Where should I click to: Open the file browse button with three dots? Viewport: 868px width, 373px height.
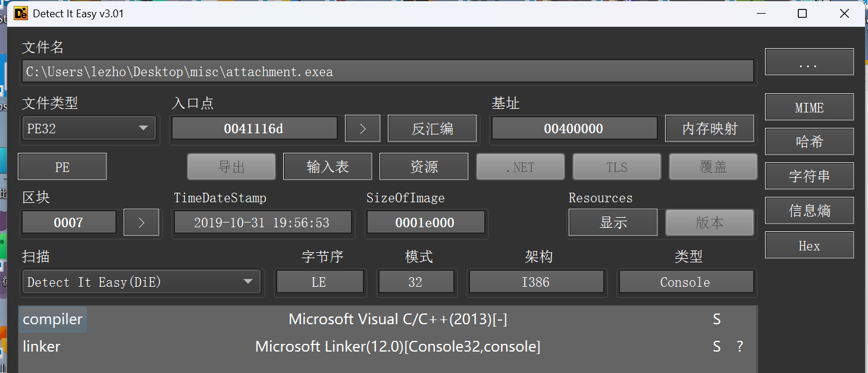809,62
